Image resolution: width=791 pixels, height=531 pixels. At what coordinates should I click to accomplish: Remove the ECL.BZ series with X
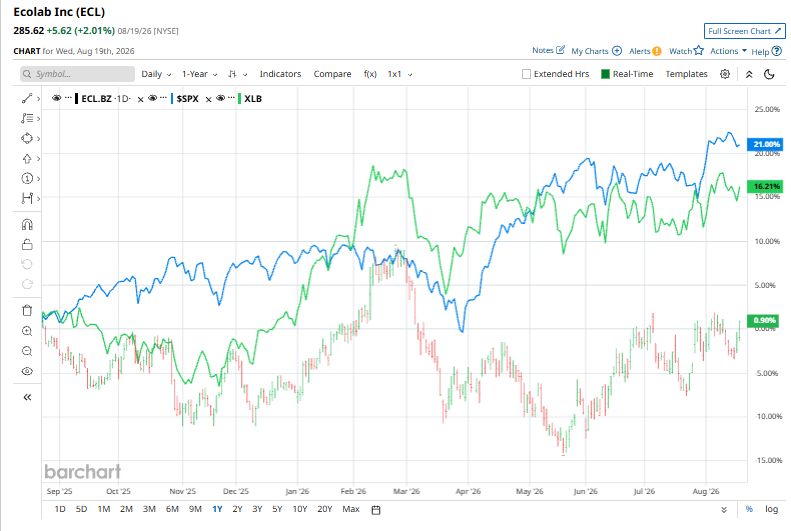tap(140, 99)
